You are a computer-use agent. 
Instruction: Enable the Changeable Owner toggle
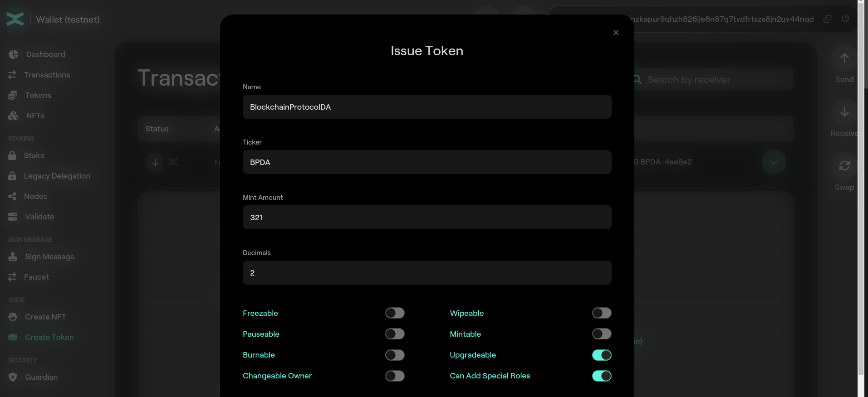click(395, 376)
